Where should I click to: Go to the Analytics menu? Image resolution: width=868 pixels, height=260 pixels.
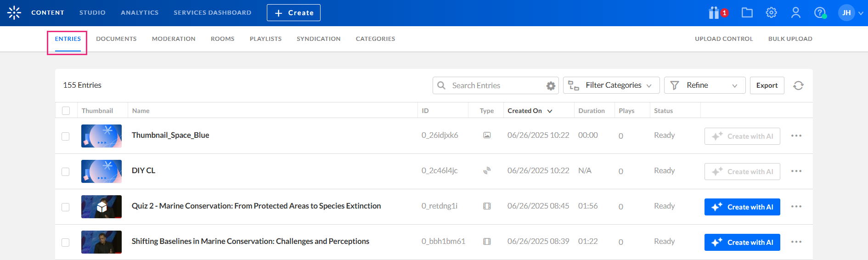pyautogui.click(x=140, y=13)
